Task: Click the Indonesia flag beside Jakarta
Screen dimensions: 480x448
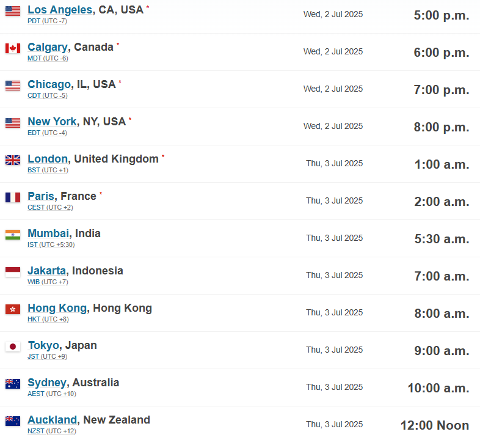Action: [13, 272]
